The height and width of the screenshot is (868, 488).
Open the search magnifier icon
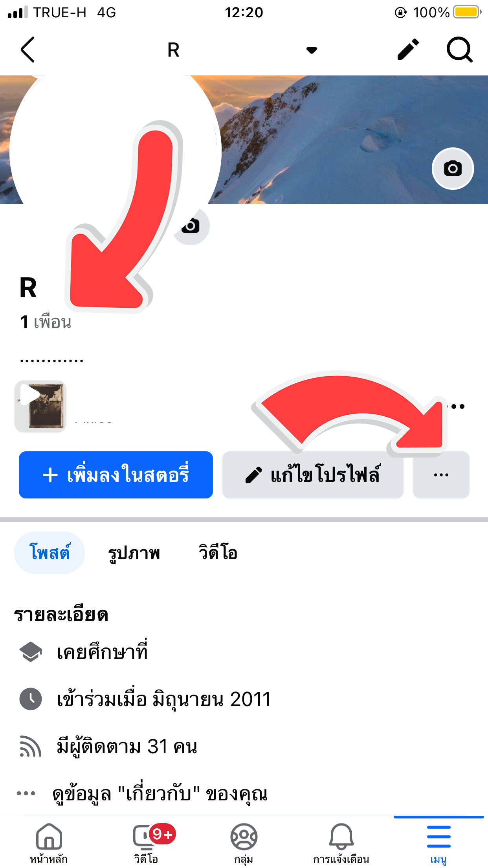pyautogui.click(x=459, y=50)
